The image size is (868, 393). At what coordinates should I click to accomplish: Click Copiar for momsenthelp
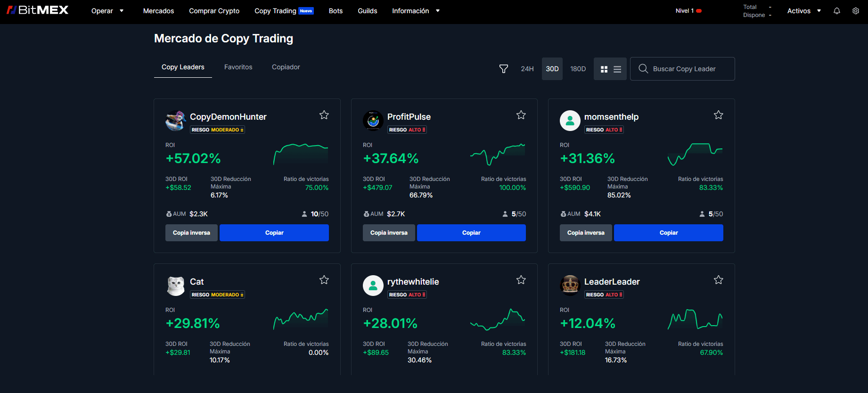(669, 233)
